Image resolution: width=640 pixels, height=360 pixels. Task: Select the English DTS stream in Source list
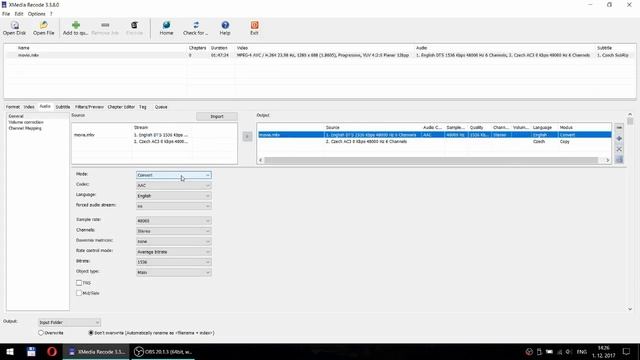(161, 135)
